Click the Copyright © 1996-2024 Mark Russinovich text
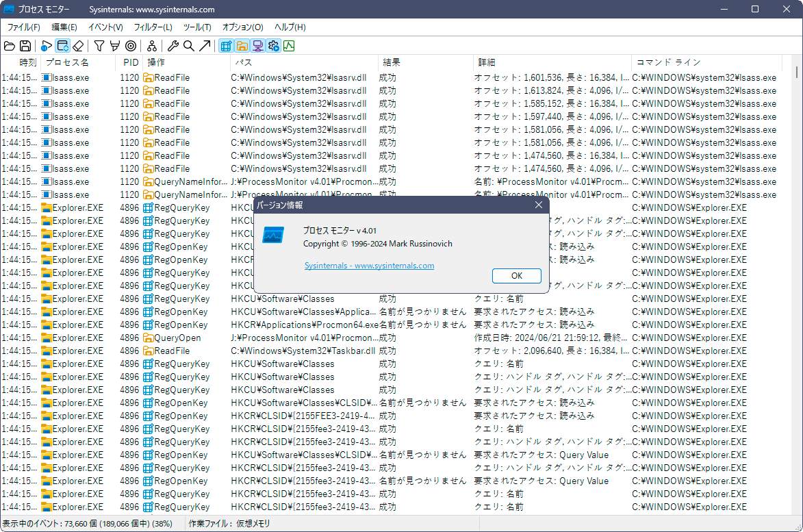This screenshot has height=532, width=803. click(377, 244)
